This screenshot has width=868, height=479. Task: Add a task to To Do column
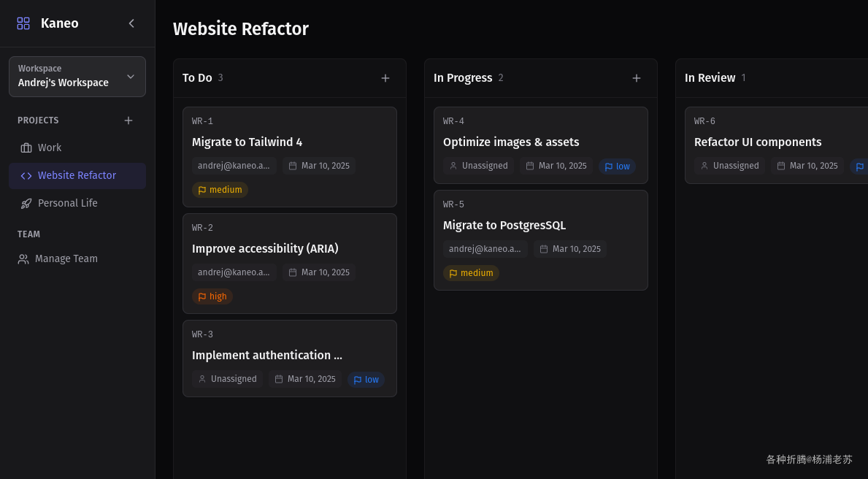tap(385, 78)
